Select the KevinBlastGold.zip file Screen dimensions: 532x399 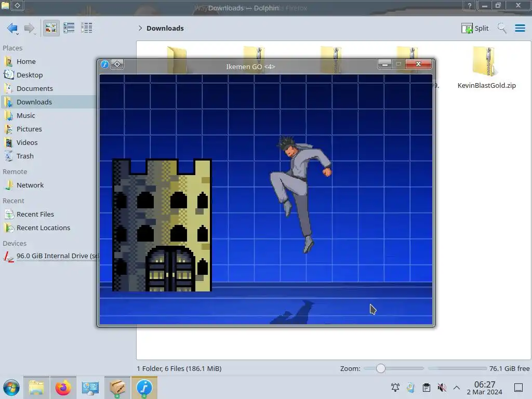pyautogui.click(x=486, y=86)
